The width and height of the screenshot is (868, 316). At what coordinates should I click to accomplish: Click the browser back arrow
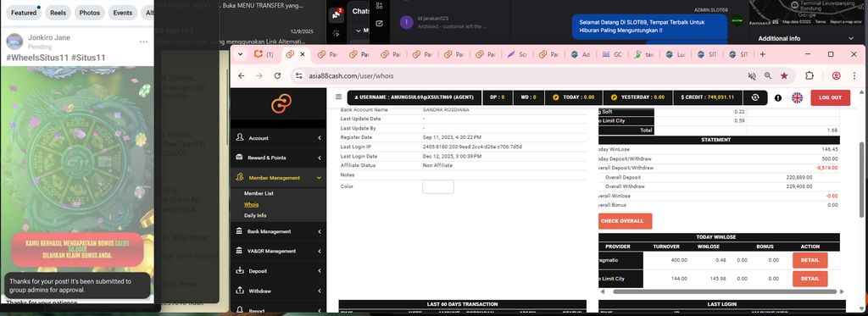coord(242,75)
